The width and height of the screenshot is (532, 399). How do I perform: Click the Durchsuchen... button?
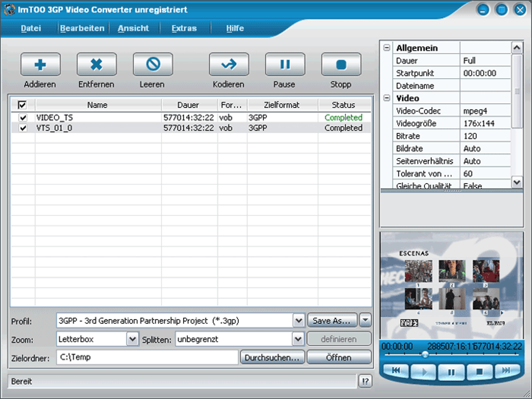point(272,358)
